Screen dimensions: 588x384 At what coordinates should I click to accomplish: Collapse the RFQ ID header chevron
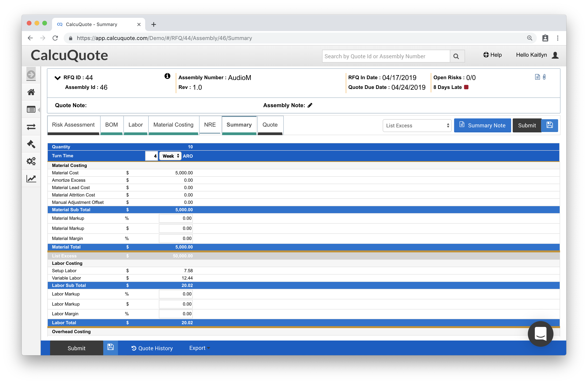(x=57, y=78)
